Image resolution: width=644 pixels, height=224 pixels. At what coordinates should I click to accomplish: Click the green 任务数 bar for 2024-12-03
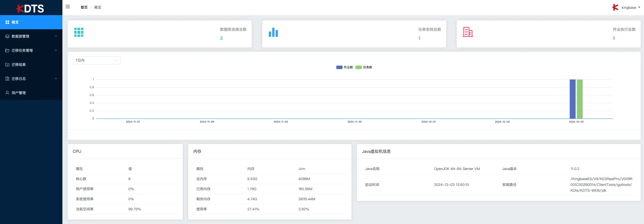580,99
